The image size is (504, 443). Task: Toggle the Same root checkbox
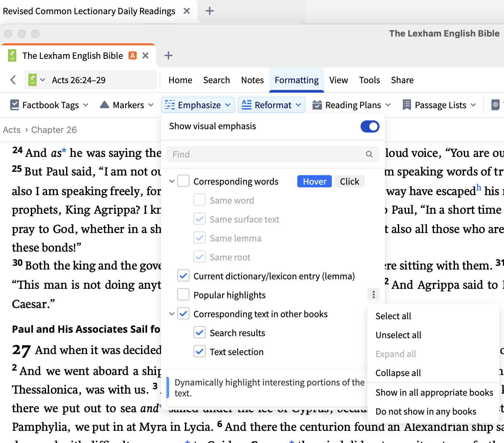[200, 257]
